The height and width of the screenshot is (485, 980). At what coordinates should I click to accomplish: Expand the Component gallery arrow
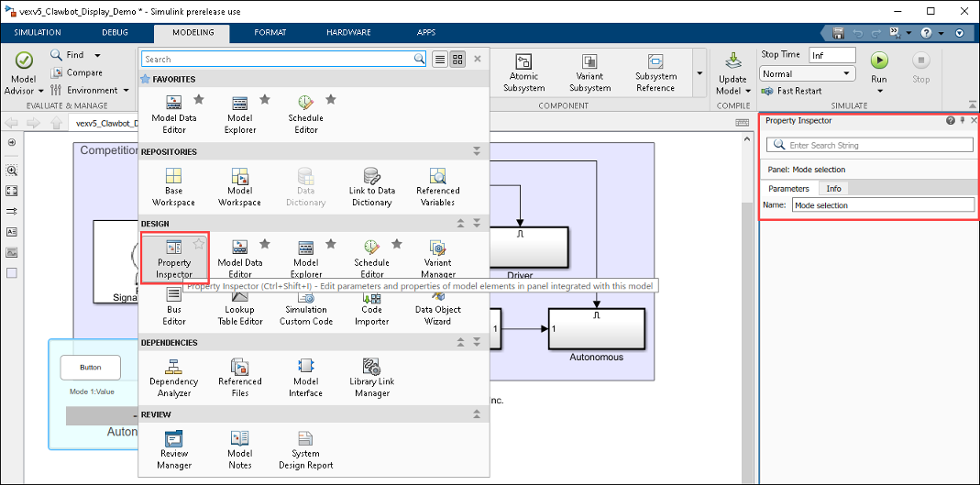[x=700, y=72]
